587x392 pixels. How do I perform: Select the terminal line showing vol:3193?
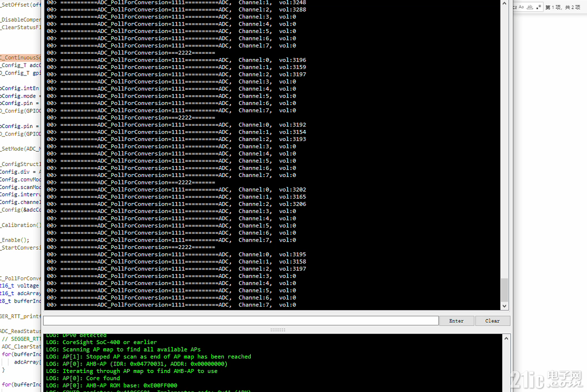point(176,139)
